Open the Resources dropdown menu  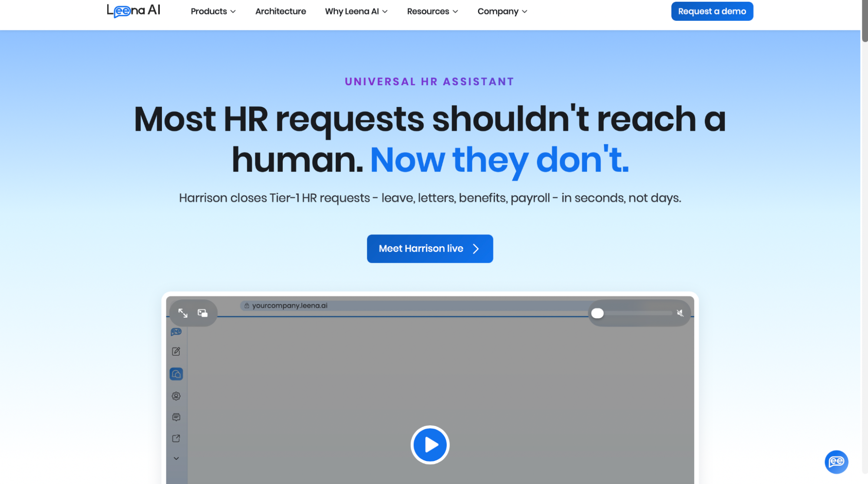[432, 11]
